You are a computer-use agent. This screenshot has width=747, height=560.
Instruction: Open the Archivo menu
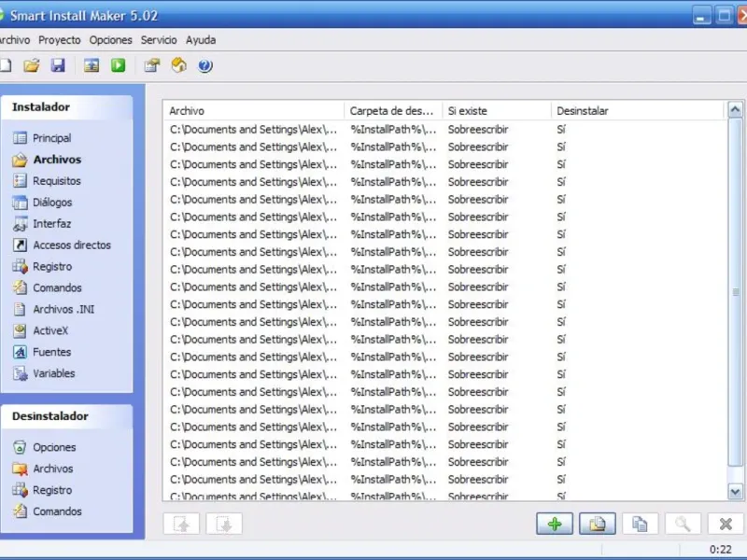pyautogui.click(x=14, y=40)
